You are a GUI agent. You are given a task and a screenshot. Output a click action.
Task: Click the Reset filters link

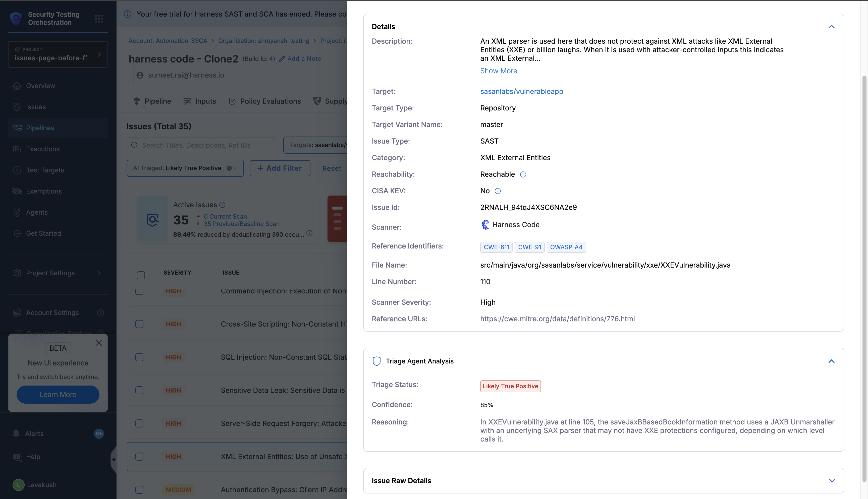coord(332,168)
